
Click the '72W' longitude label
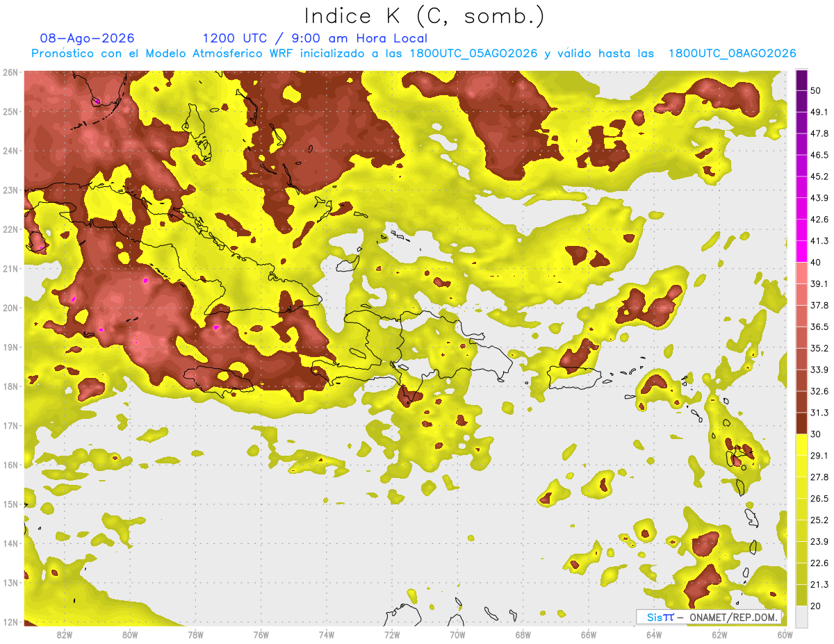click(x=392, y=635)
